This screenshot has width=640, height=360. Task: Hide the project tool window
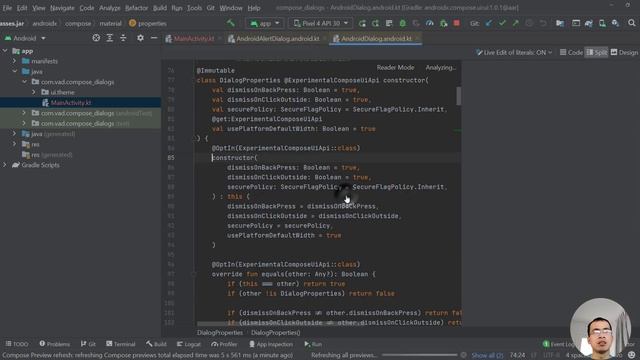click(154, 38)
